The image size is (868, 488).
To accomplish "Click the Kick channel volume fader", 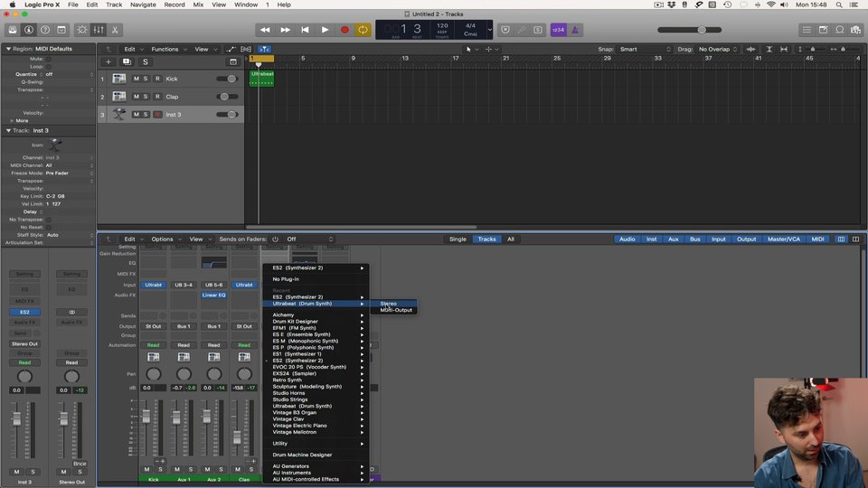I will [x=146, y=416].
